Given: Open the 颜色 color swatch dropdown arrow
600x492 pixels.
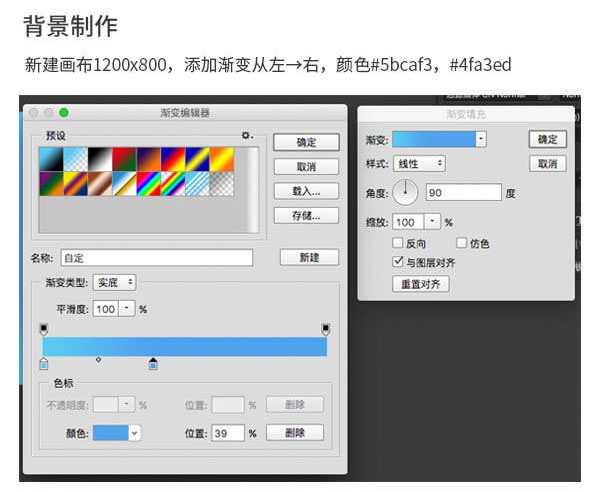Looking at the screenshot, I should pos(135,433).
